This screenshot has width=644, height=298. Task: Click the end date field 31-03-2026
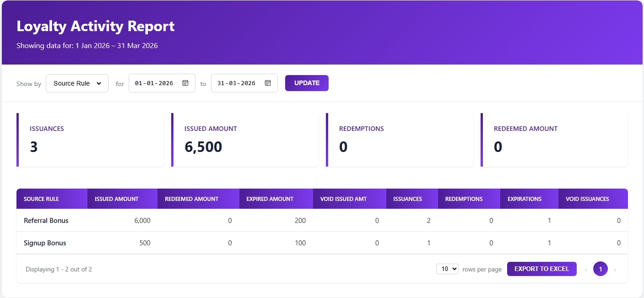(237, 83)
